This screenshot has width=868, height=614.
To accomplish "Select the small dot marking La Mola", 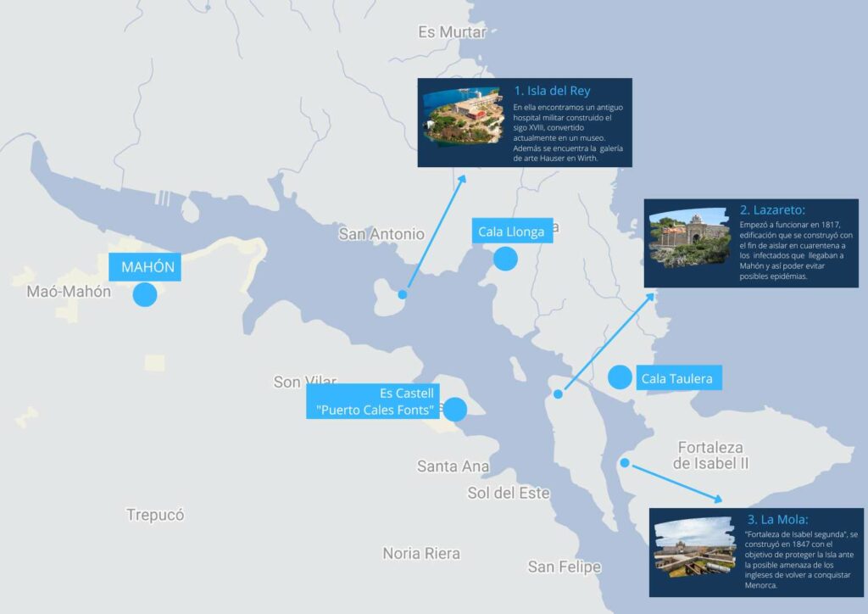I will pos(625,463).
